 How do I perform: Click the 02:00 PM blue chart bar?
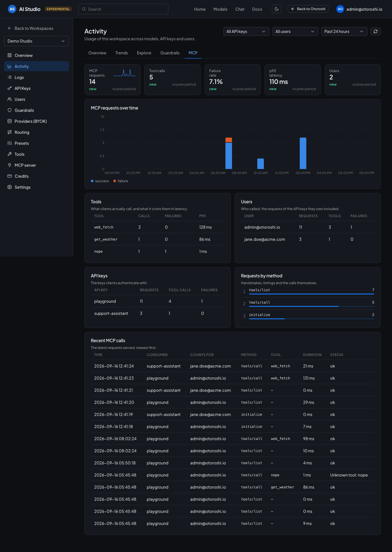303,153
